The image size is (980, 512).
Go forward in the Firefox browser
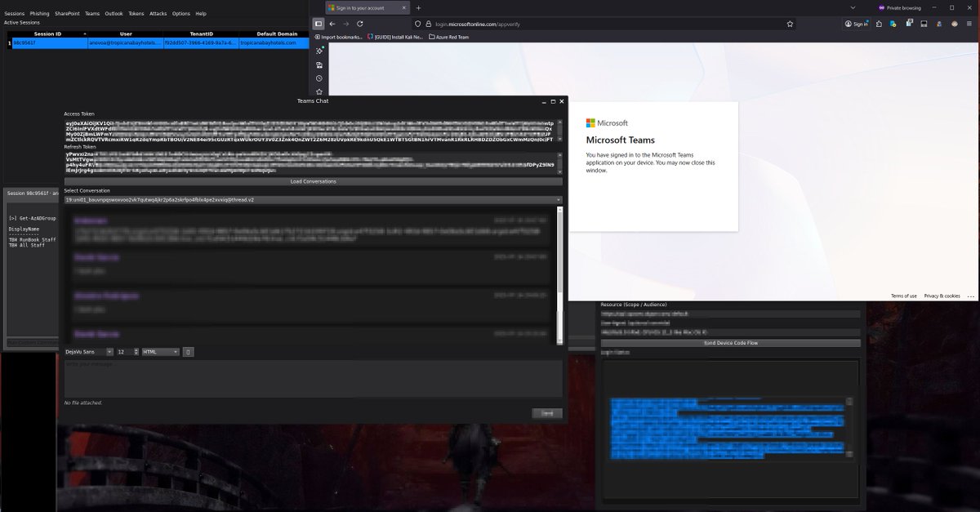click(x=346, y=24)
